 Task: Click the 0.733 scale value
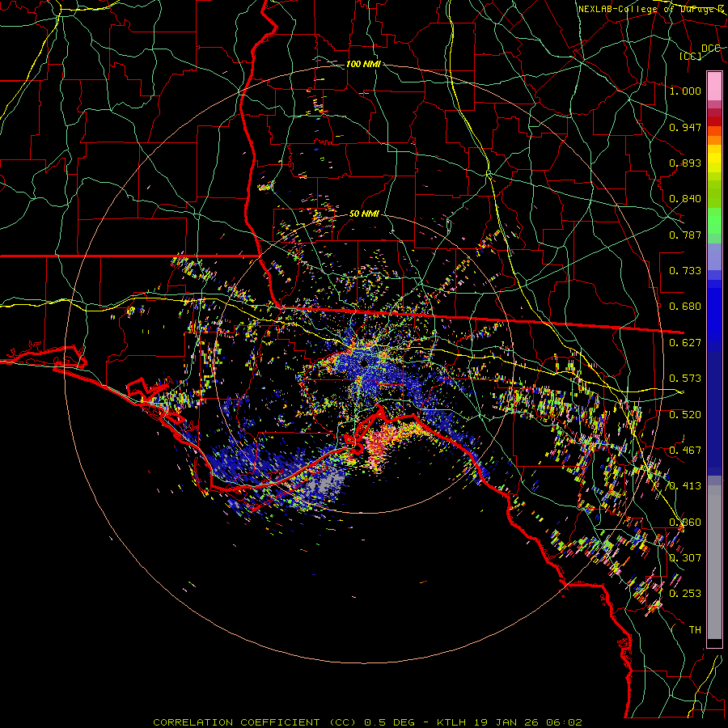click(x=685, y=271)
